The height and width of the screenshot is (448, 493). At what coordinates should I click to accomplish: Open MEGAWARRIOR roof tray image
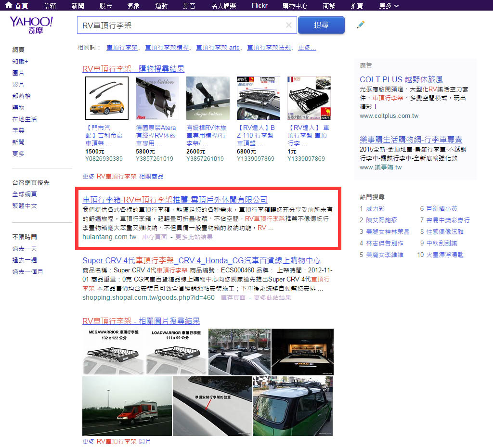click(x=114, y=352)
